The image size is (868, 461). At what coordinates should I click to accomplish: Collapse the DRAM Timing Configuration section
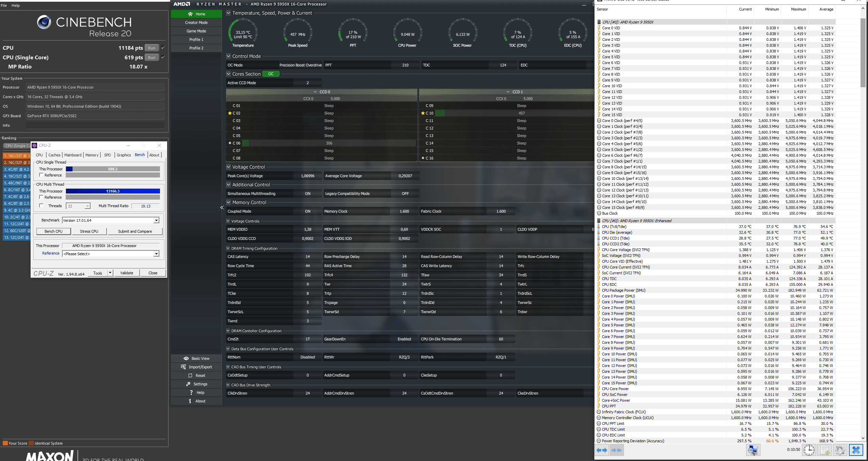228,248
